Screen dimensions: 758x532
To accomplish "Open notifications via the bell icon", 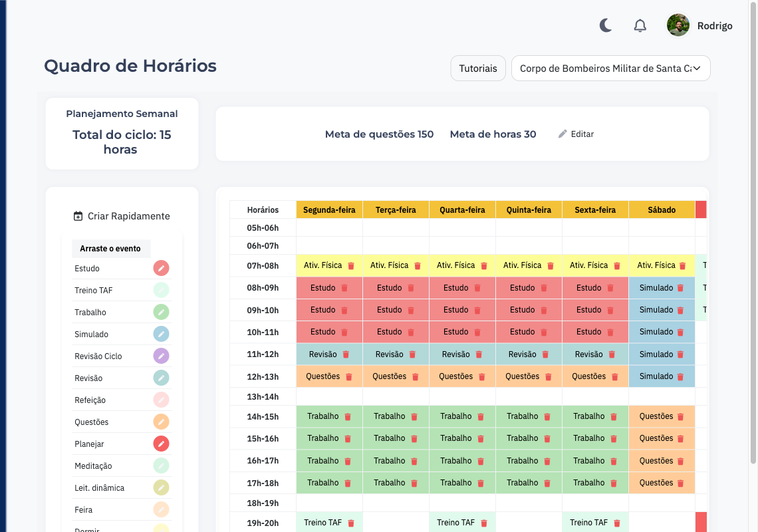I will click(x=640, y=26).
